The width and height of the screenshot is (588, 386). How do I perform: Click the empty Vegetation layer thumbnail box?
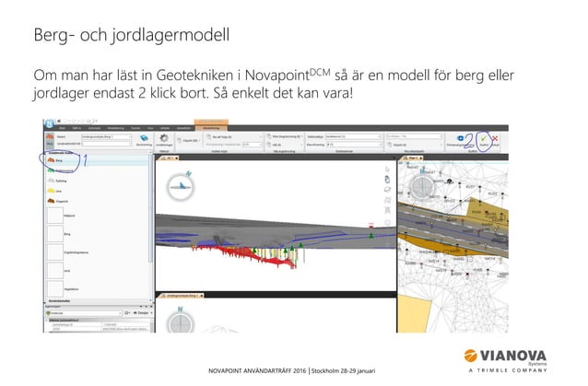pyautogui.click(x=54, y=289)
